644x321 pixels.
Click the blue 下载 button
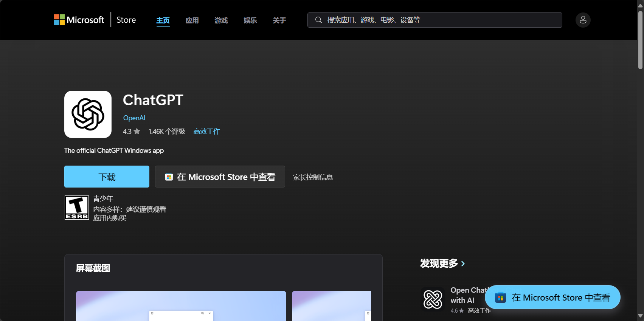(107, 177)
